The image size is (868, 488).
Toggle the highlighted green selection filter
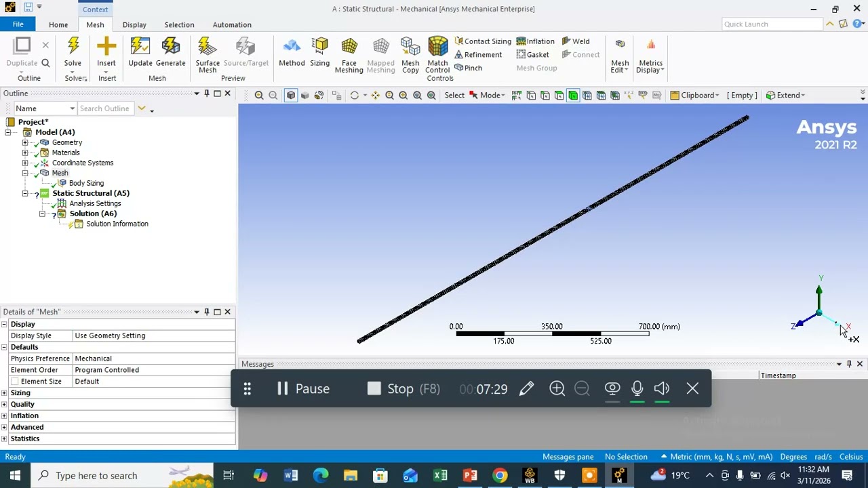pos(573,96)
